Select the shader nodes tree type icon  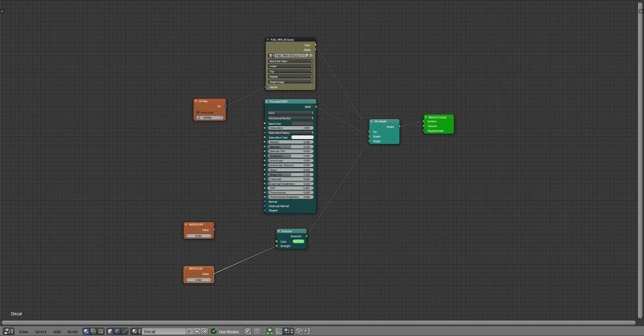pos(86,331)
